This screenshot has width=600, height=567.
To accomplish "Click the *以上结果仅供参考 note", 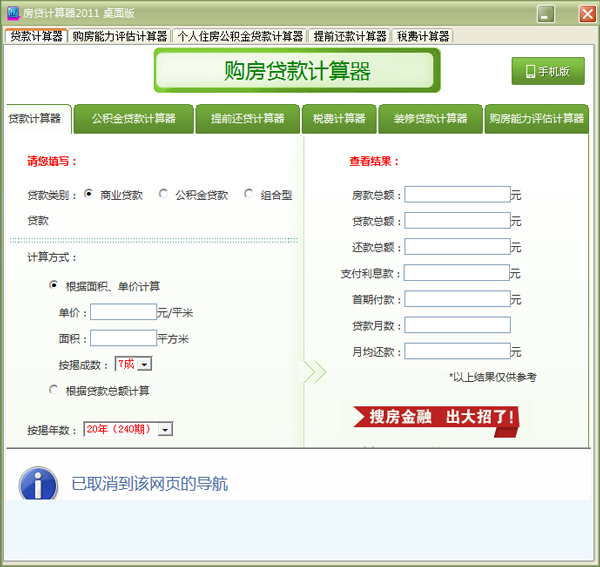I will click(492, 377).
